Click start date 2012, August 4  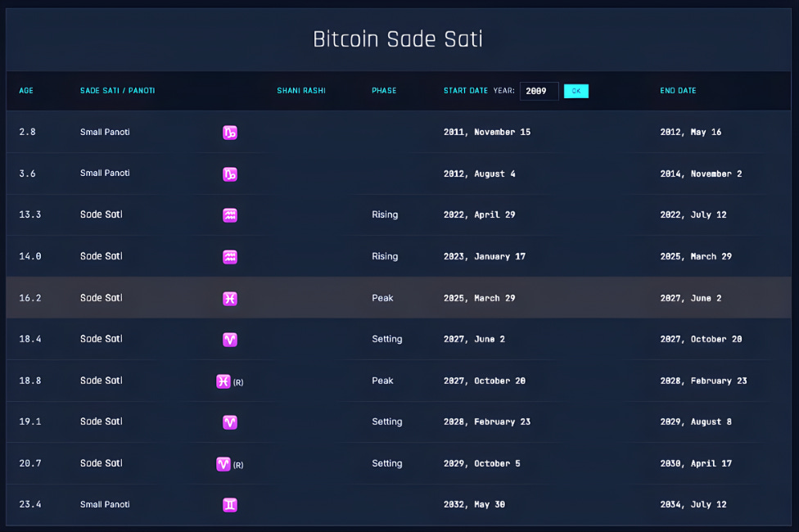pyautogui.click(x=479, y=174)
